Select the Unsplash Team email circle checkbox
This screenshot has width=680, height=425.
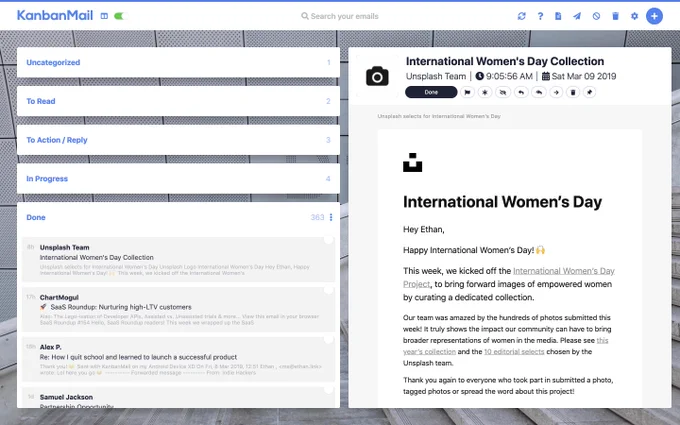tap(329, 239)
